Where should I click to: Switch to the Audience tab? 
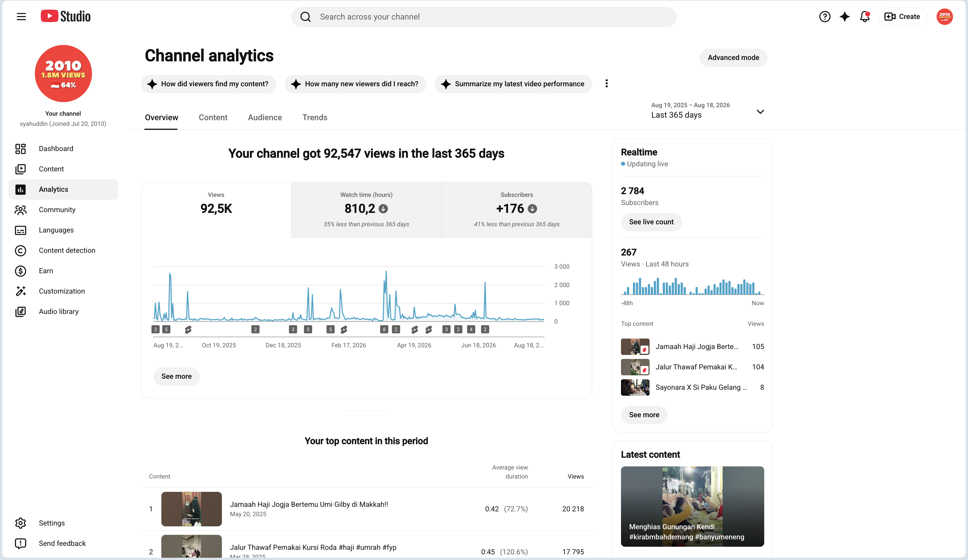pyautogui.click(x=265, y=117)
